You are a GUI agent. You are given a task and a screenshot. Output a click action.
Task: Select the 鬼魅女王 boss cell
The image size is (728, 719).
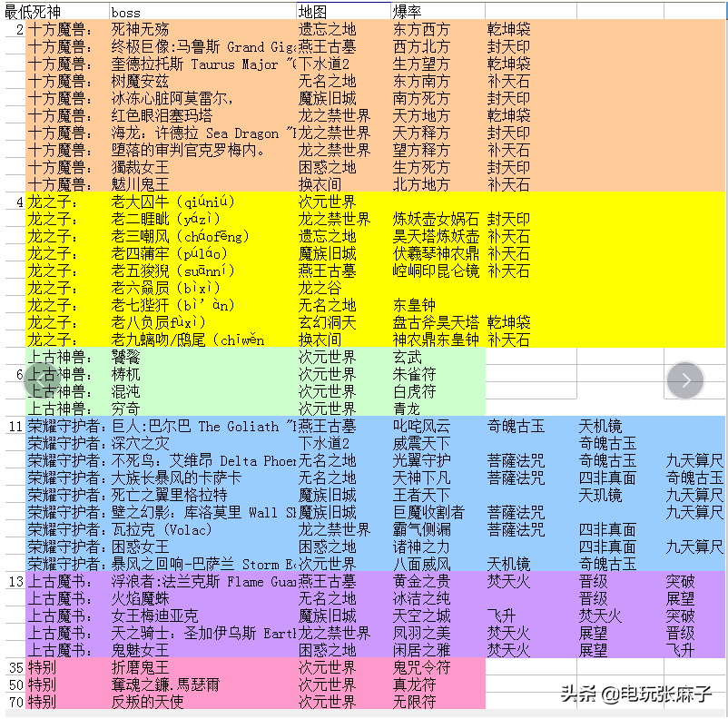point(140,650)
